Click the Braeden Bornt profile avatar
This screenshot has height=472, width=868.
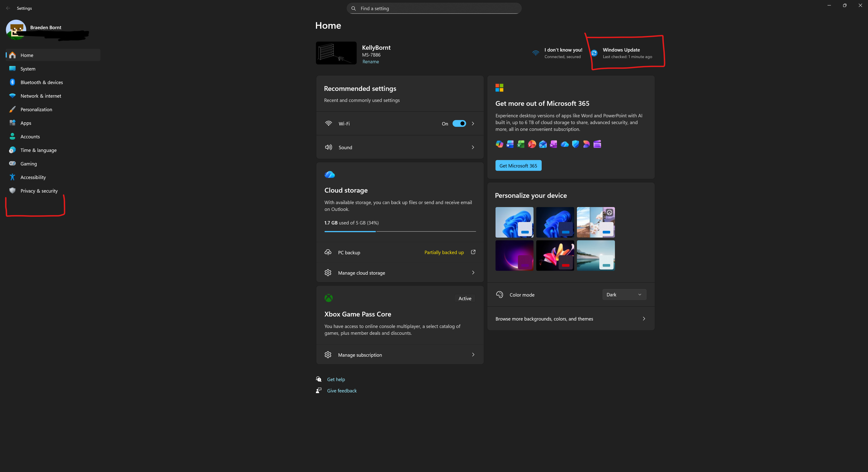coord(16,30)
